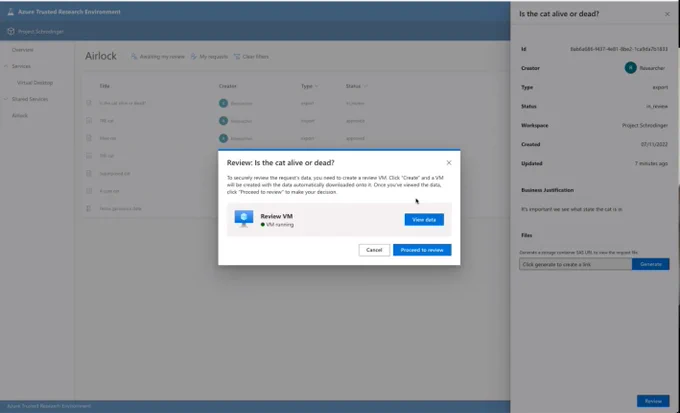Image resolution: width=680 pixels, height=413 pixels.
Task: Click the Clear filters funnel icon
Action: click(237, 56)
